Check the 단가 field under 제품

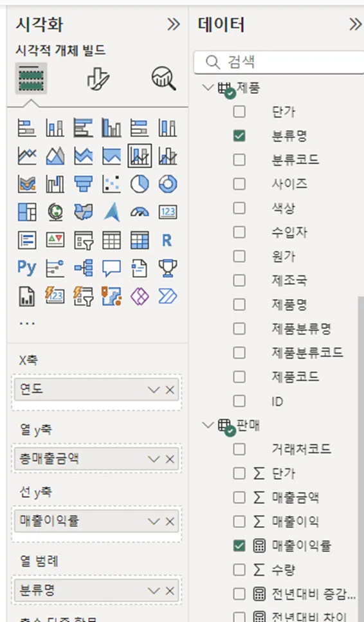click(x=239, y=111)
